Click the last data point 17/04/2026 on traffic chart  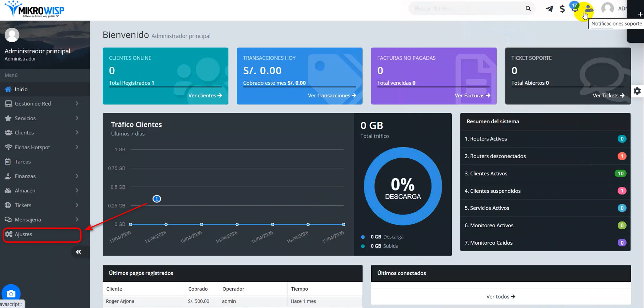[343, 224]
